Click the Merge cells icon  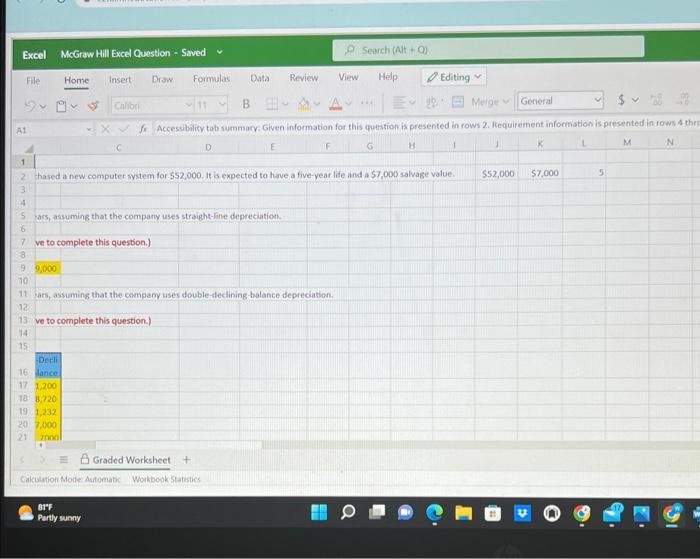tap(458, 102)
